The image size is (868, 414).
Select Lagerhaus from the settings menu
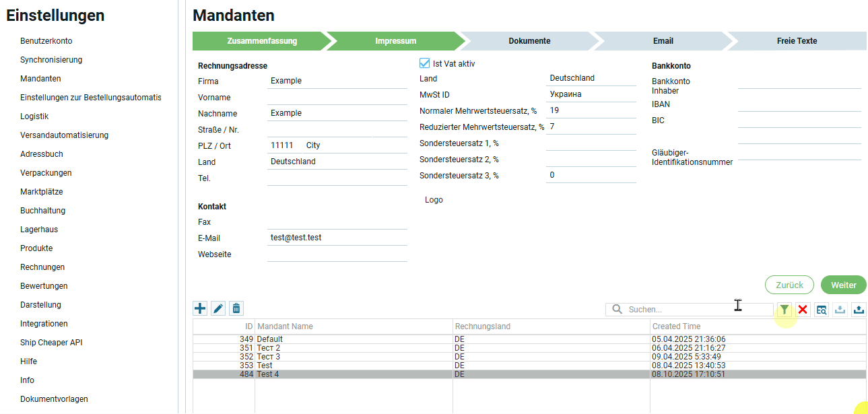pyautogui.click(x=39, y=230)
